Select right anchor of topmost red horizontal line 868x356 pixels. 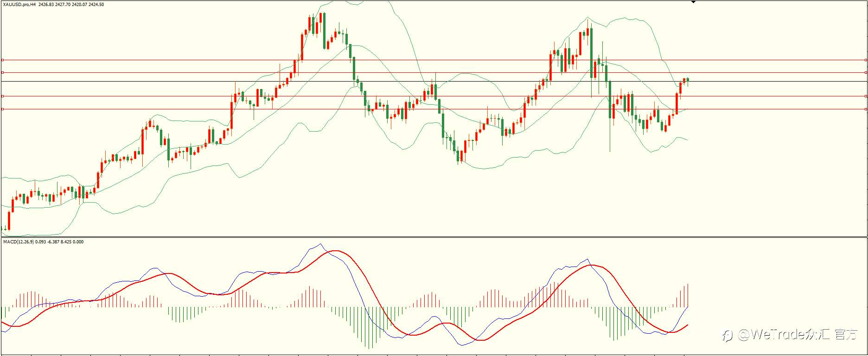pyautogui.click(x=866, y=60)
